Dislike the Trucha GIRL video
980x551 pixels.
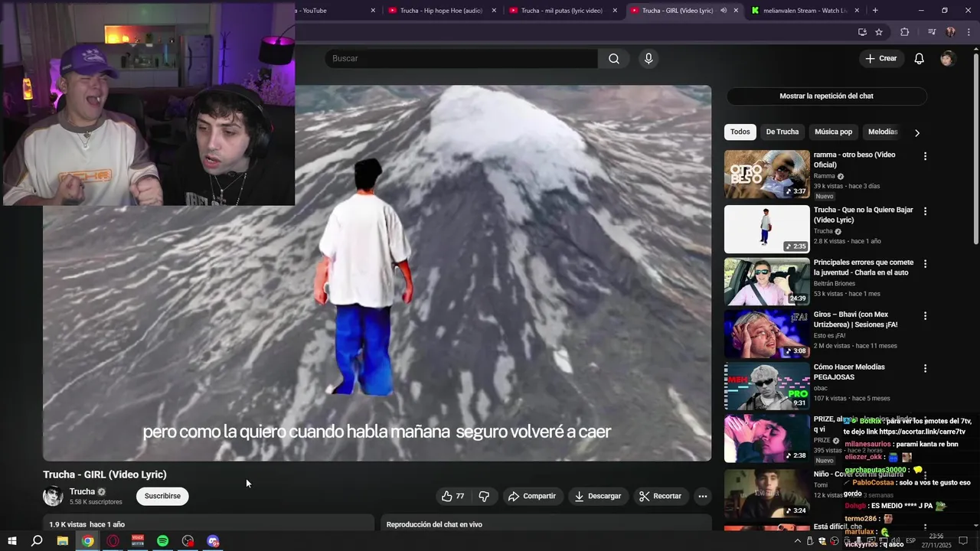pyautogui.click(x=484, y=496)
